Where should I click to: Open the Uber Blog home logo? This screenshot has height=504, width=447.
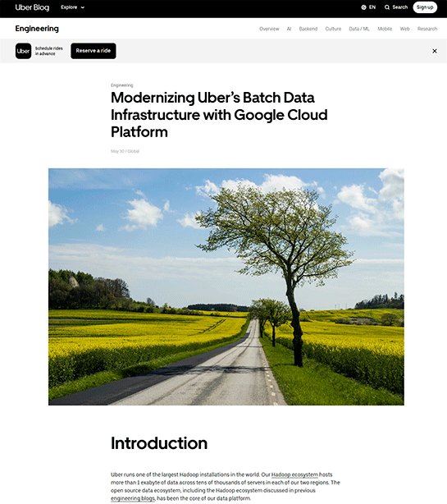32,7
